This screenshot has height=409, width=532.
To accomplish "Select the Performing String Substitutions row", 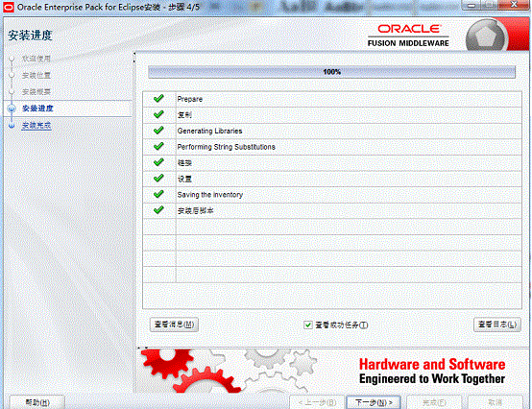I will [x=332, y=147].
